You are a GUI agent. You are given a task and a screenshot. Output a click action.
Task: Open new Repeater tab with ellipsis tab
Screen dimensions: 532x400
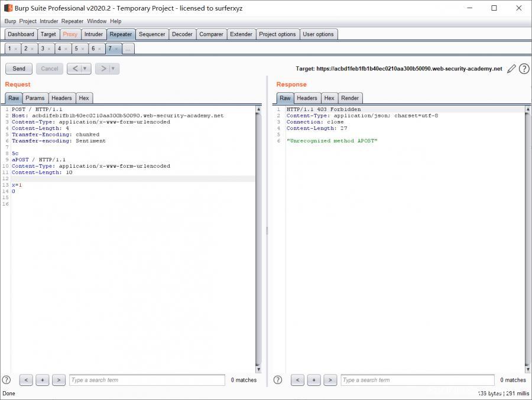point(128,49)
